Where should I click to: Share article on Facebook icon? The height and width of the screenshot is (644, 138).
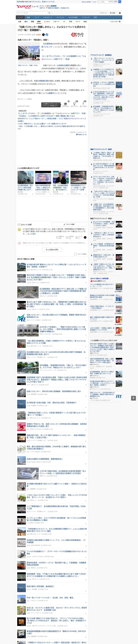point(47,35)
